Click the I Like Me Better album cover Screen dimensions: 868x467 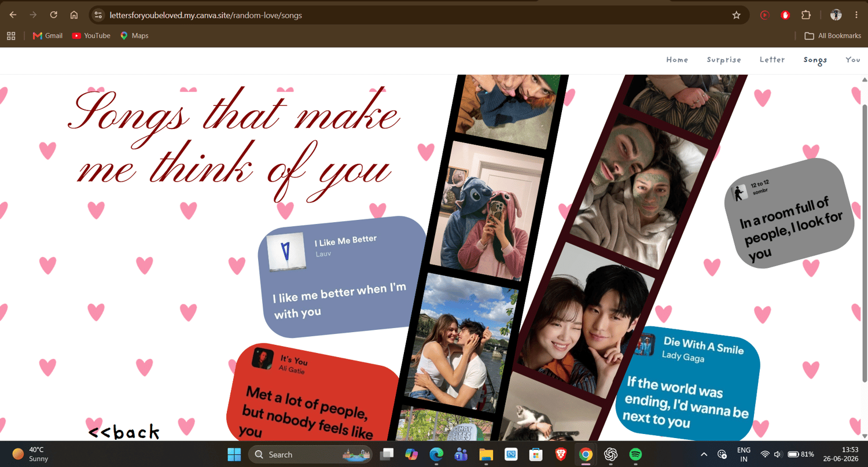286,251
